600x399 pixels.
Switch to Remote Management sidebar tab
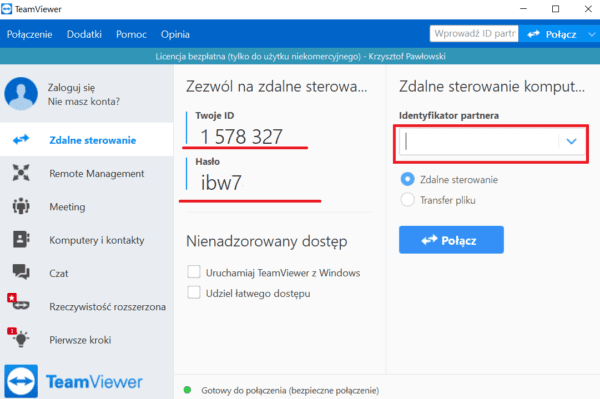click(x=86, y=173)
